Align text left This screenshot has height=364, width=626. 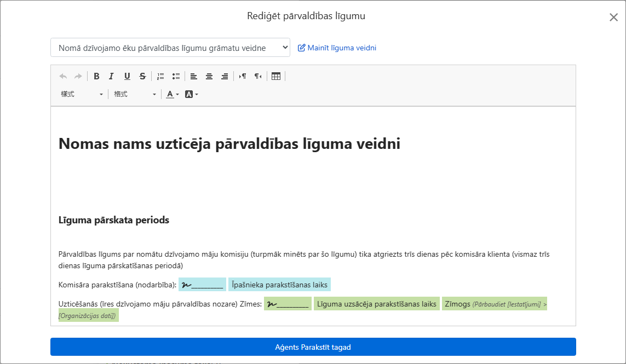194,76
